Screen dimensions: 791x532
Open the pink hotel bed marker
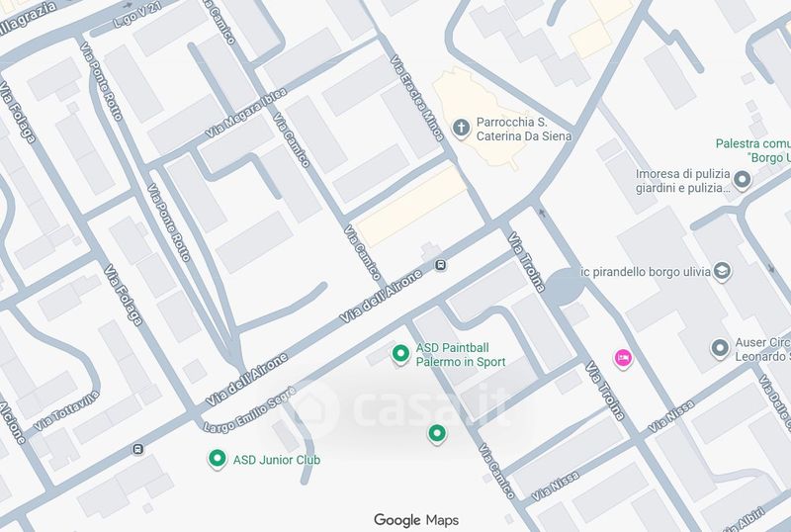tap(623, 358)
